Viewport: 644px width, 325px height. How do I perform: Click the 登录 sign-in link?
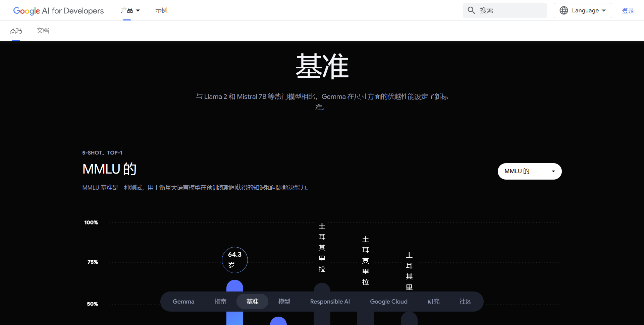(628, 11)
